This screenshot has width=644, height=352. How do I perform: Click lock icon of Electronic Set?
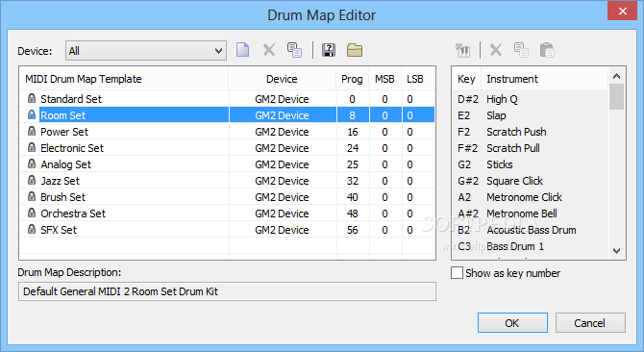(x=32, y=147)
